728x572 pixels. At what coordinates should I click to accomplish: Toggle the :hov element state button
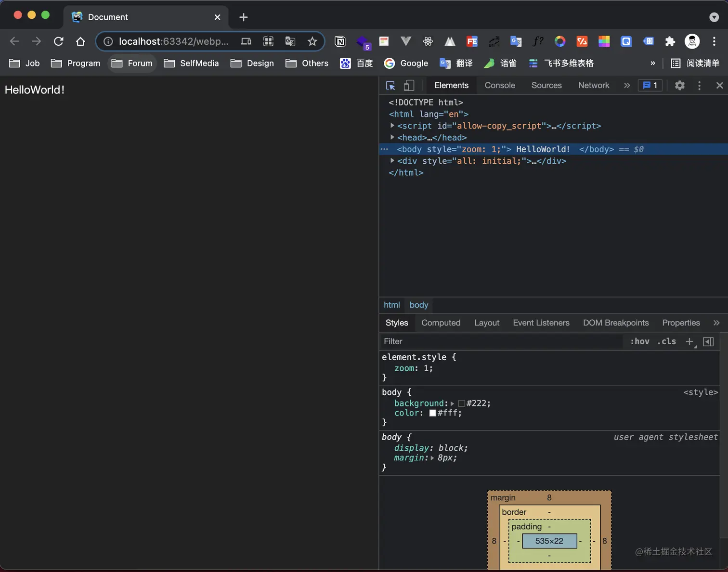640,341
